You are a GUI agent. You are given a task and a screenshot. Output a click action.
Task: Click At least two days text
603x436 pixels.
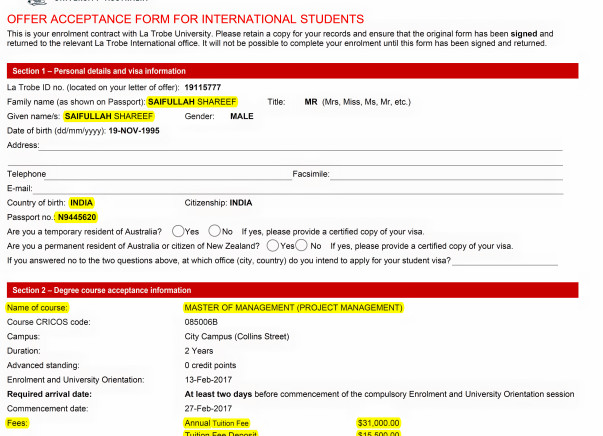[x=218, y=394]
